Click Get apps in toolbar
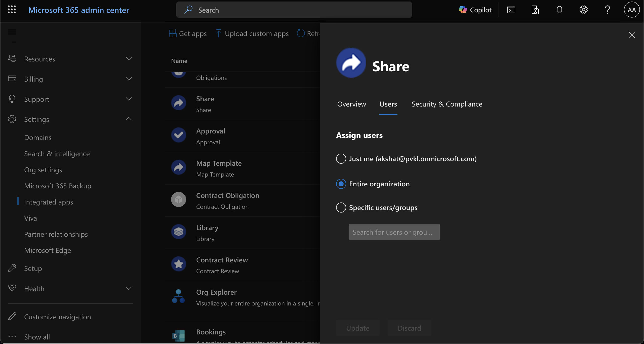This screenshot has height=344, width=644. 188,33
